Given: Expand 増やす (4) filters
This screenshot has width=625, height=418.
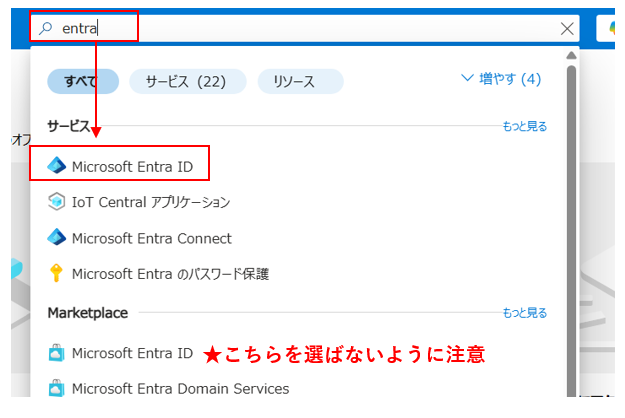Looking at the screenshot, I should click(x=501, y=78).
